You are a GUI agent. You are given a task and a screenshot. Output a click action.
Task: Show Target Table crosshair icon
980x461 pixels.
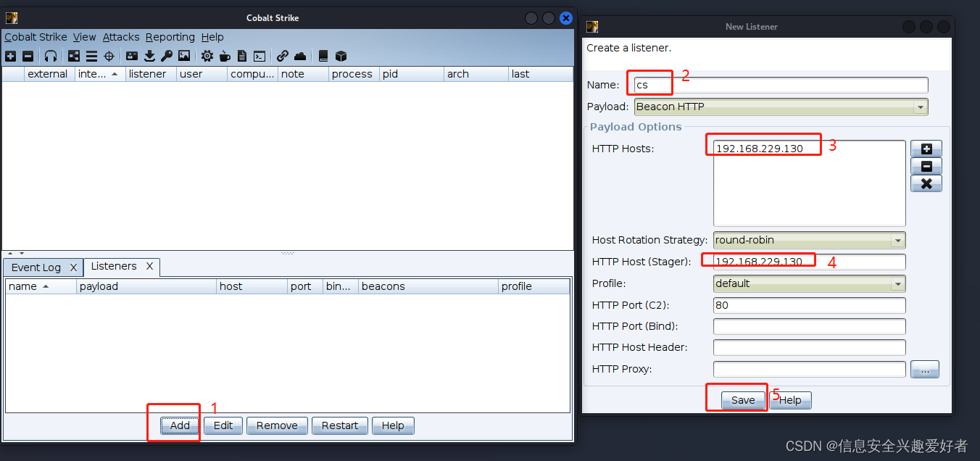[x=109, y=56]
